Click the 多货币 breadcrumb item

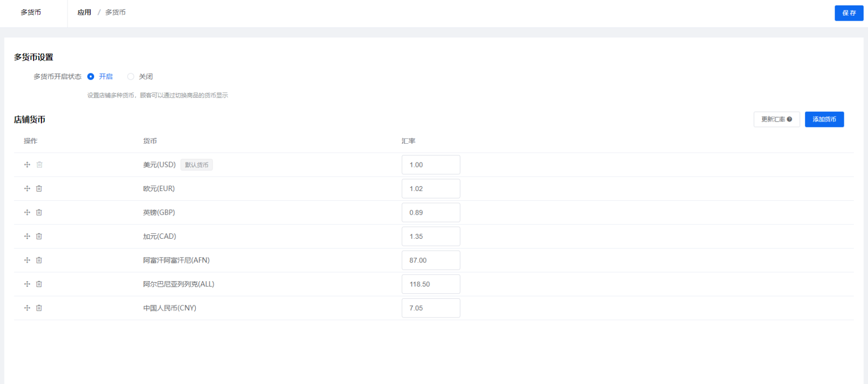point(115,12)
